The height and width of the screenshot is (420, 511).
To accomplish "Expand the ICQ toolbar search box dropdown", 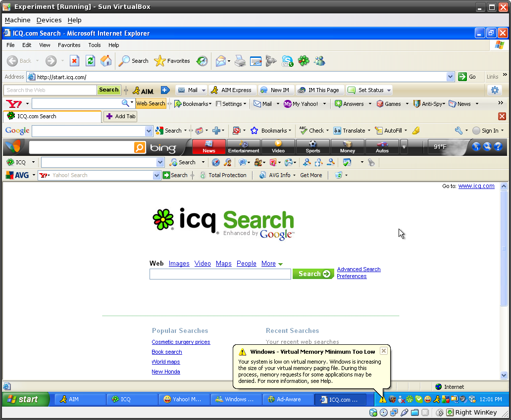I will [160, 162].
